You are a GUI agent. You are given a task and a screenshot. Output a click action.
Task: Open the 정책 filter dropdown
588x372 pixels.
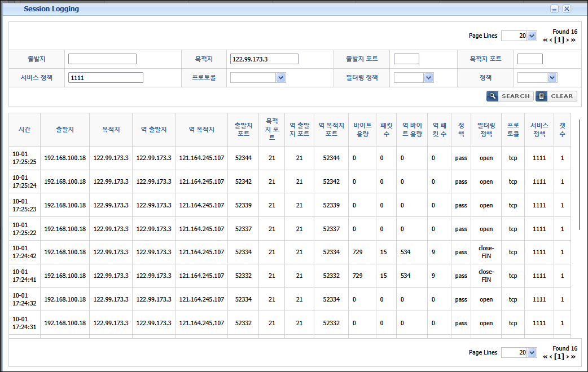pyautogui.click(x=552, y=78)
